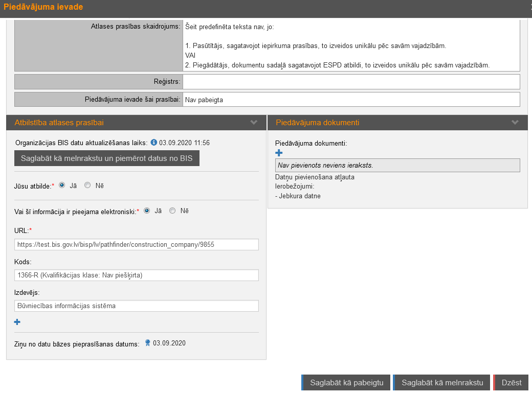Viewport: 532px width, 395px height.
Task: Choose Jā for information available electronically
Action: (x=147, y=211)
